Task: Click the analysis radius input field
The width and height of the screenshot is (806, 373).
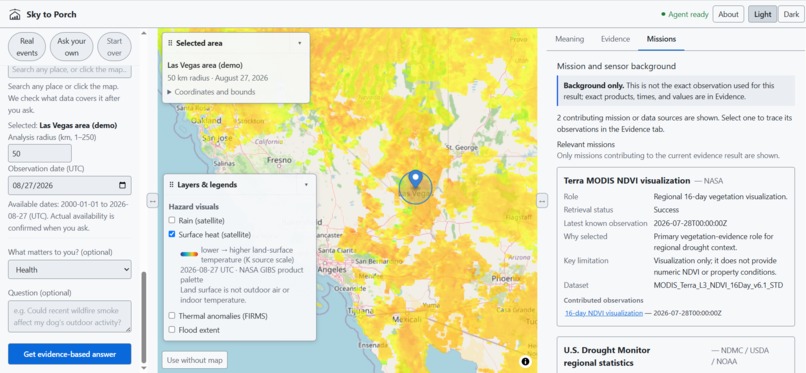Action: coord(40,153)
